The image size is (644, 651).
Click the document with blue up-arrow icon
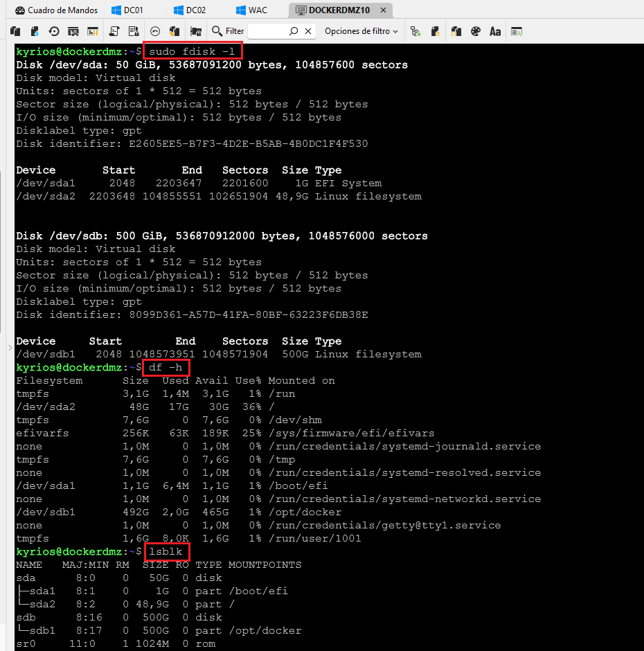coord(35,31)
